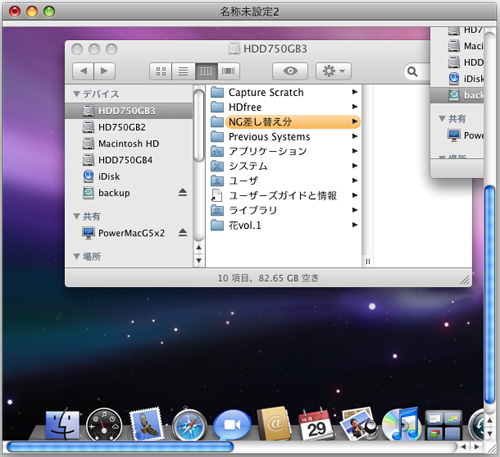Click the sidebar scrollbar thumb
The height and width of the screenshot is (457, 500).
199,125
